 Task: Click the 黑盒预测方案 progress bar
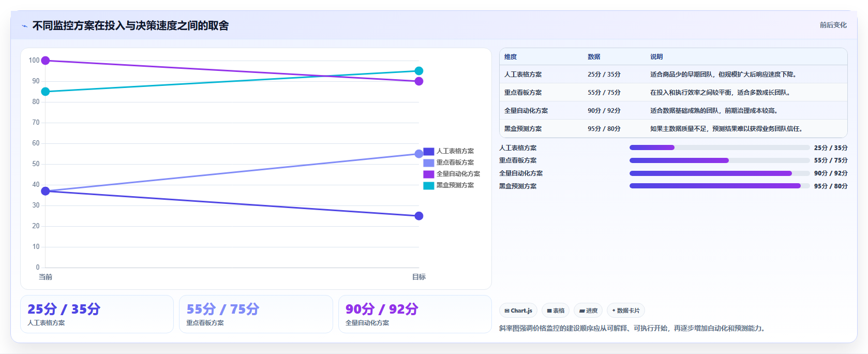(720, 186)
